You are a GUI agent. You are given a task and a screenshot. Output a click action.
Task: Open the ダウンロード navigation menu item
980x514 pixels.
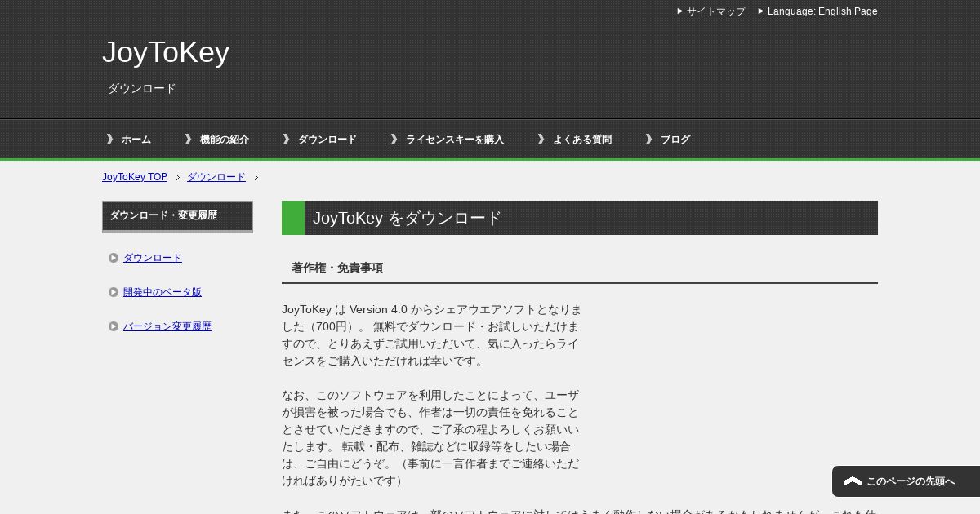pos(327,140)
